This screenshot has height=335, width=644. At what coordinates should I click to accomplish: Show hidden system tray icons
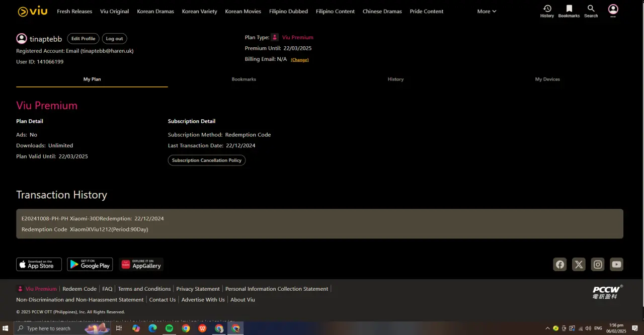click(x=547, y=328)
